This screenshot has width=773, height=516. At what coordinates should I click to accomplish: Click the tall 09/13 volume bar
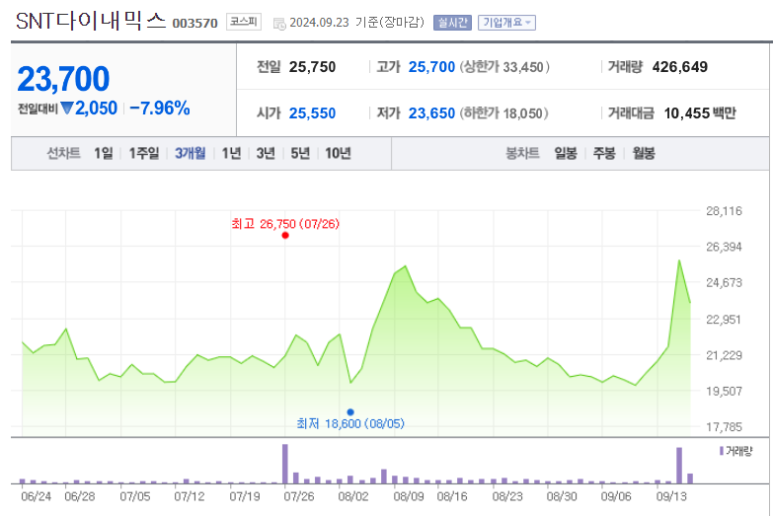[679, 466]
